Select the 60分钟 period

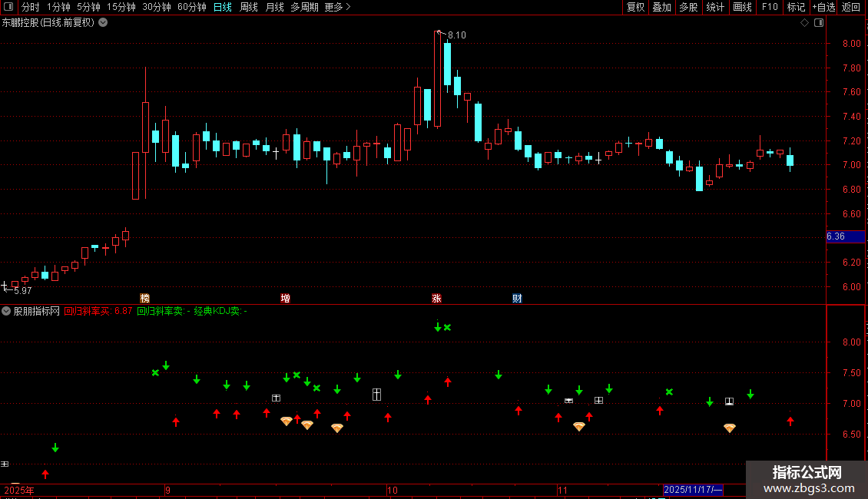coord(191,7)
